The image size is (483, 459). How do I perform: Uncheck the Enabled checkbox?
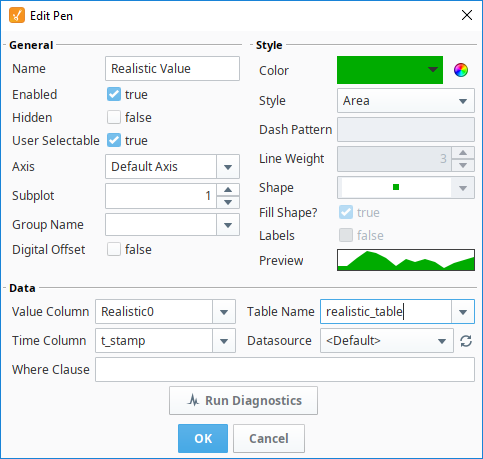[114, 94]
